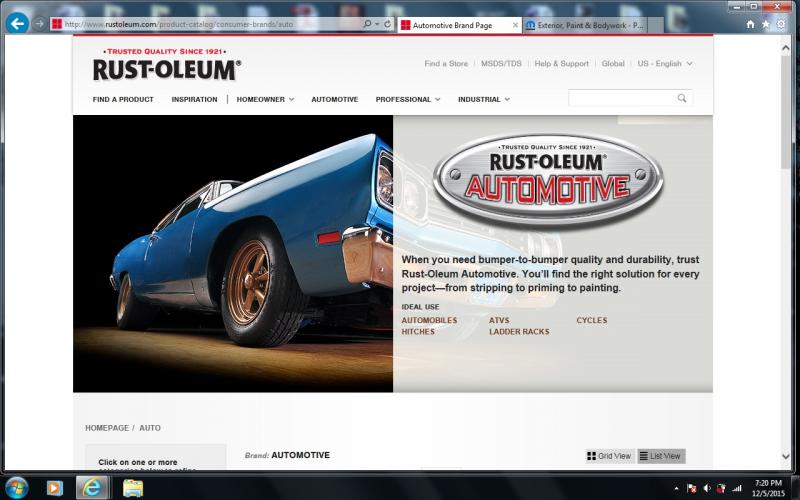Image resolution: width=800 pixels, height=500 pixels.
Task: Go back with the browser back arrow
Action: [x=17, y=23]
